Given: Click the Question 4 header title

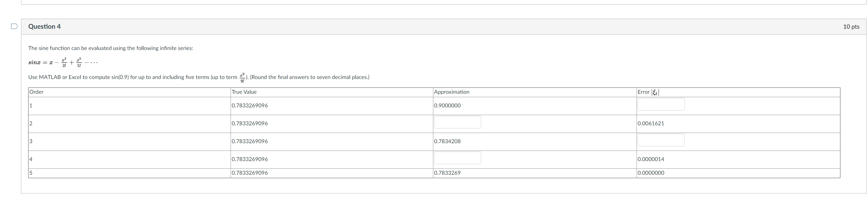Looking at the screenshot, I should tap(44, 26).
